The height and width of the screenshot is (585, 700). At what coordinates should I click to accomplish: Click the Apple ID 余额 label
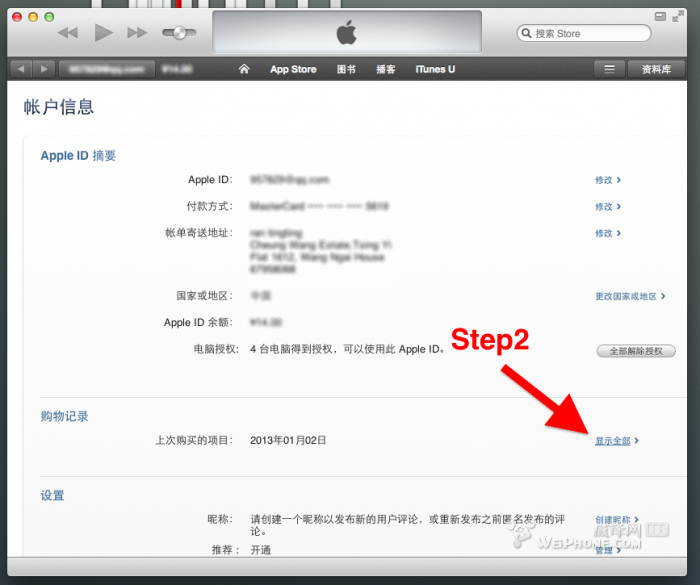198,322
